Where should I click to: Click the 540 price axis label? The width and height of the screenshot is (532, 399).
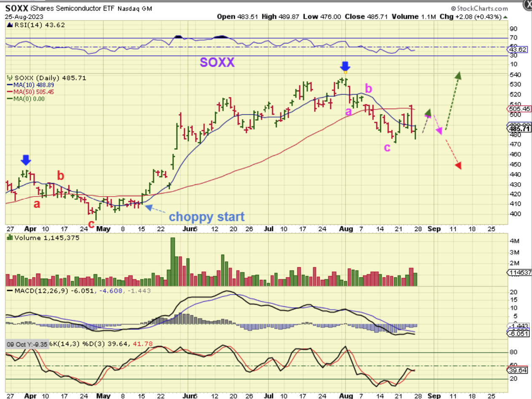click(515, 74)
